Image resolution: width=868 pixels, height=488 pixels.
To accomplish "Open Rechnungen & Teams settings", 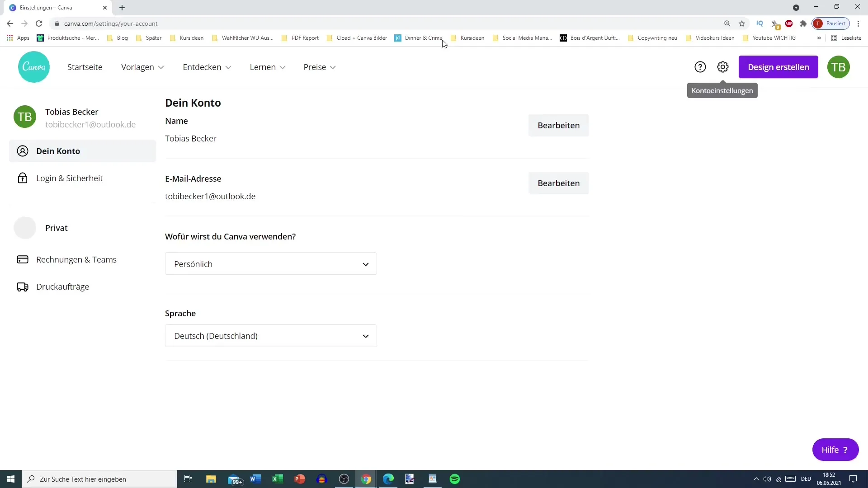I will (x=83, y=259).
